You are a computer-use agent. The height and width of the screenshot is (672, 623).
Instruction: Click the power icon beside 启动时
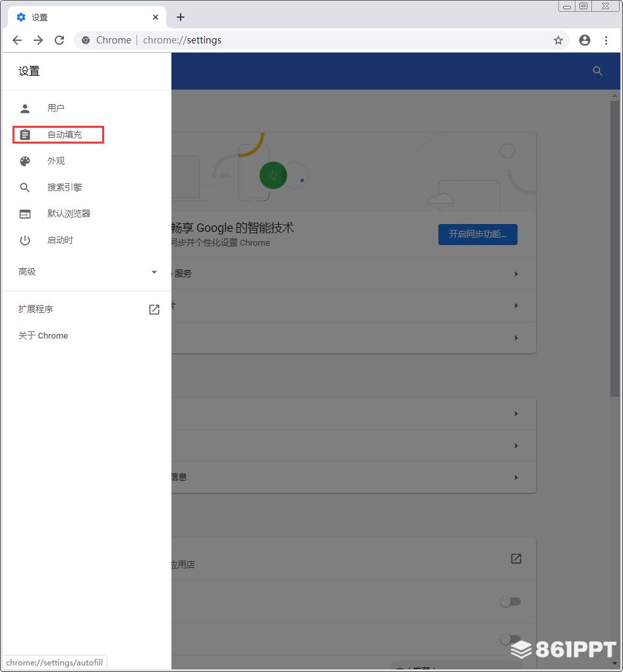25,240
